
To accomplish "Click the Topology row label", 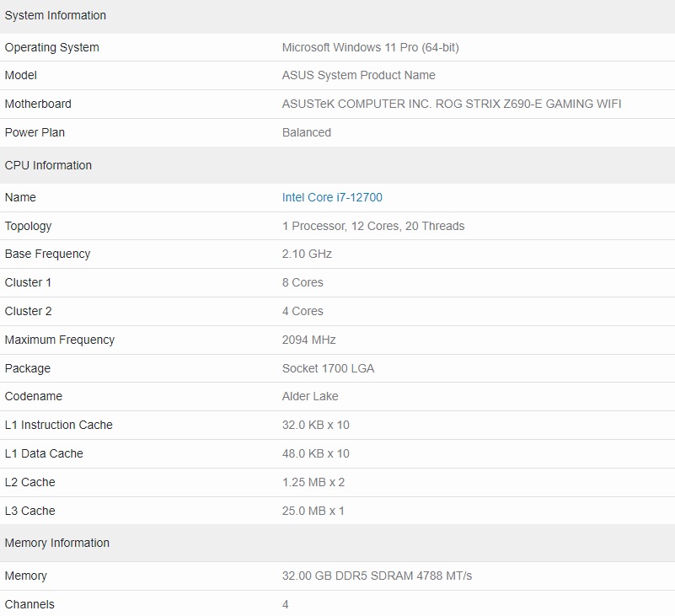I will [x=28, y=226].
